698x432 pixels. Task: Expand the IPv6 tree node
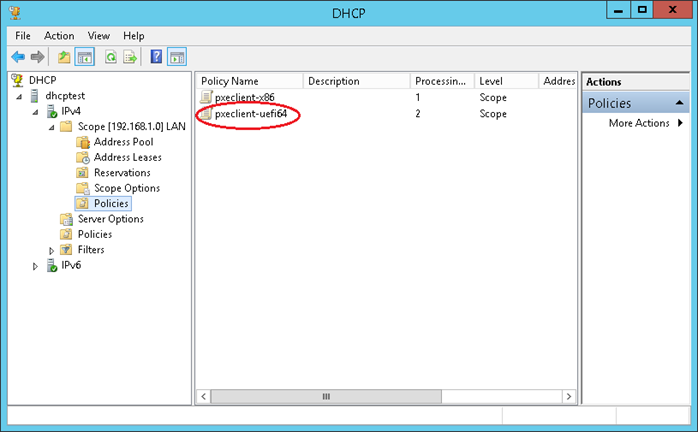[37, 266]
